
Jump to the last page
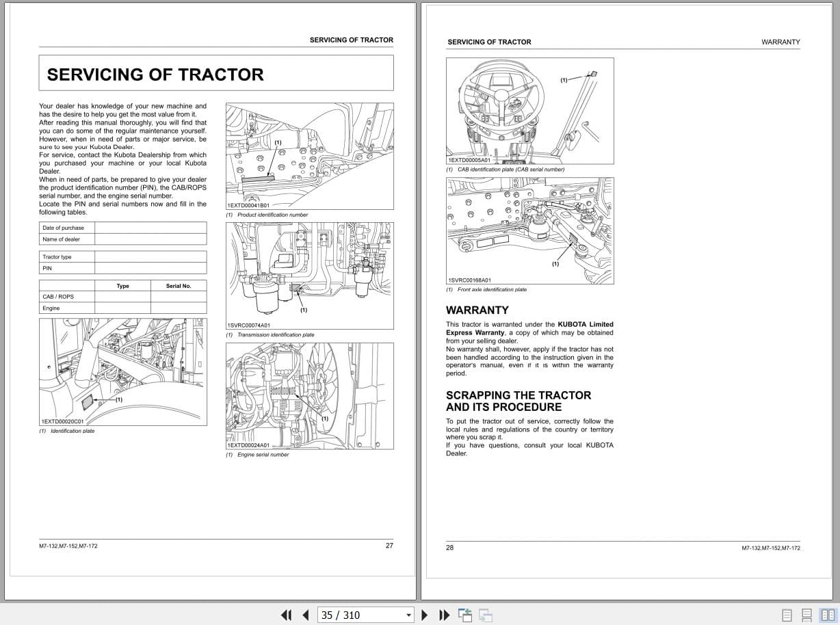click(445, 615)
